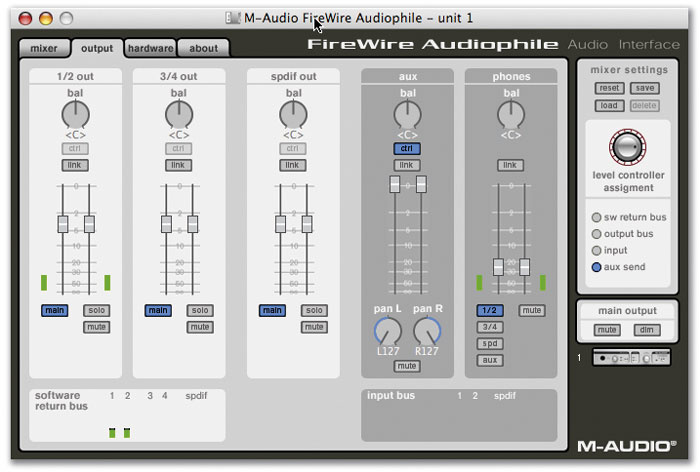Switch to the mixer tab
The image size is (700, 472).
[44, 48]
